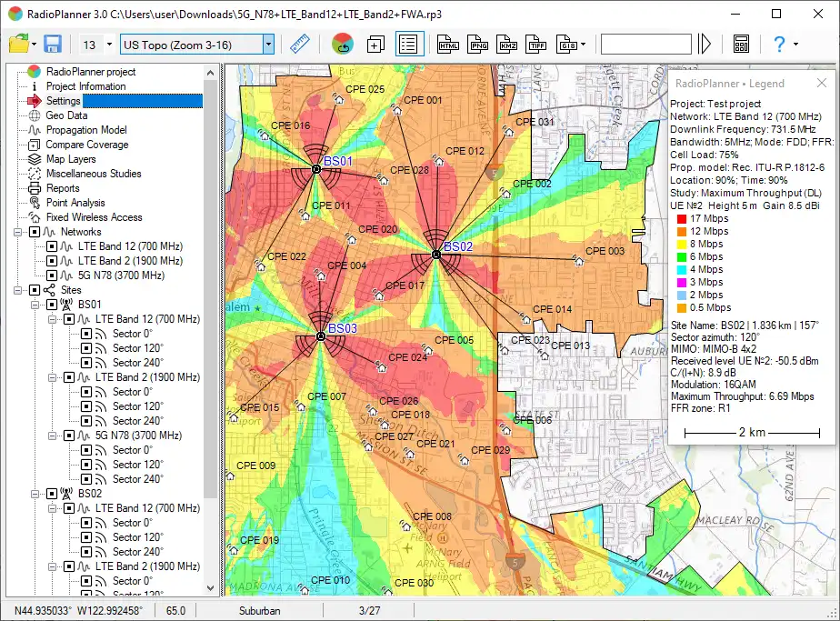Click the Suburban clutter type in status bar

tap(259, 611)
